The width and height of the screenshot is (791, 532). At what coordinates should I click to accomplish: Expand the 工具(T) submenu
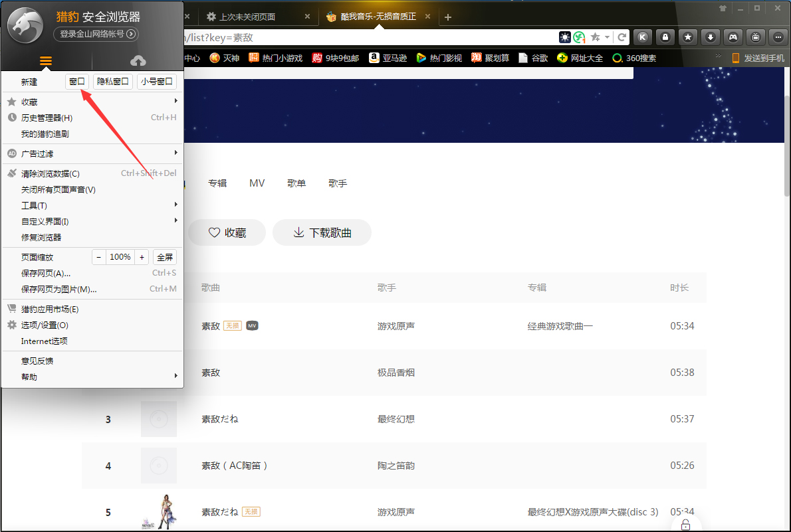pos(33,205)
